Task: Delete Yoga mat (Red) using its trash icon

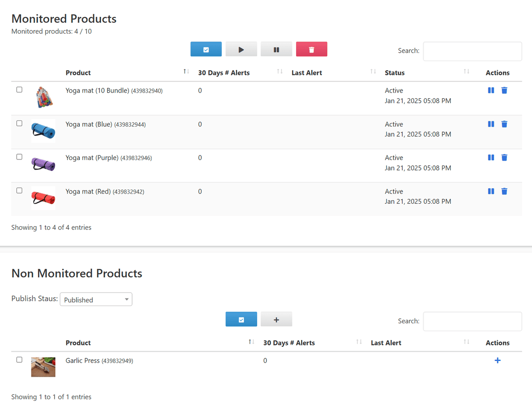Action: 505,191
